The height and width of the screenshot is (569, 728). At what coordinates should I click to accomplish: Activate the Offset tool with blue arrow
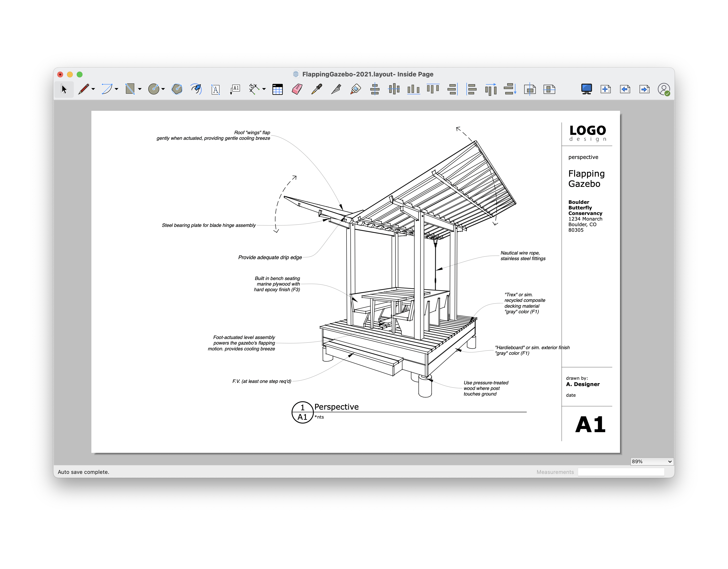point(196,89)
